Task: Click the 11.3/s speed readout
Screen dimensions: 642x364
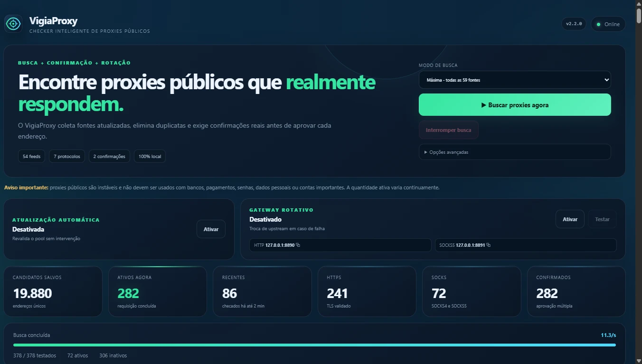Action: pos(608,335)
